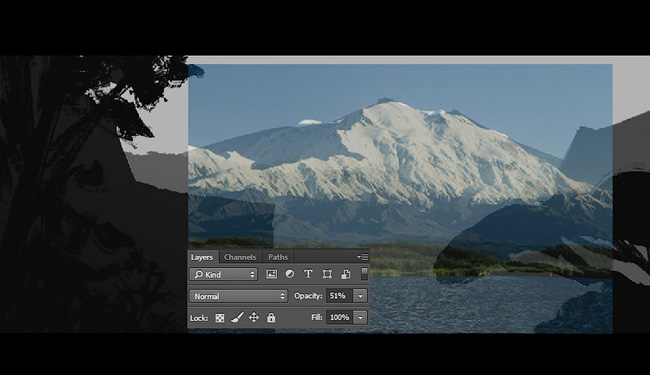
Task: Toggle Lock transparent pixels
Action: coord(220,318)
